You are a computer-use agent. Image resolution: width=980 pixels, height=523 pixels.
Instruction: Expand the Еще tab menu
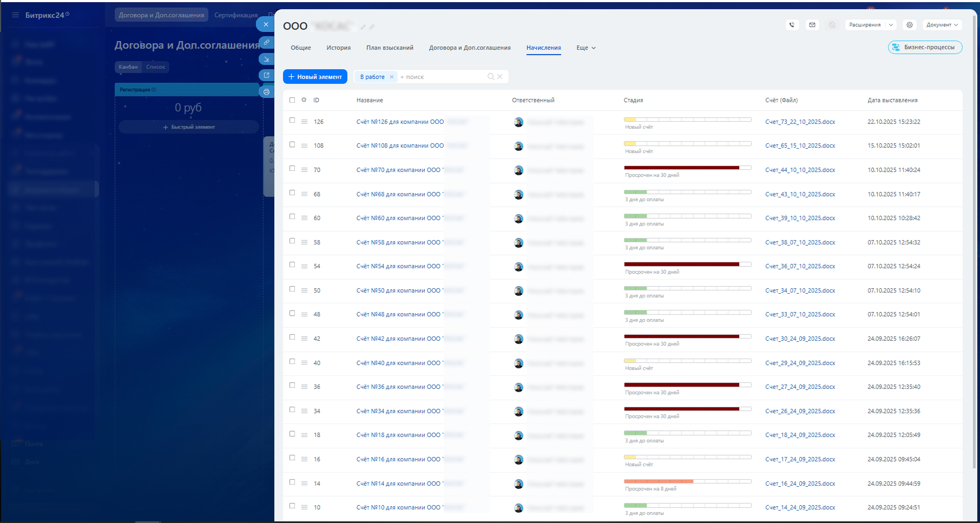pyautogui.click(x=586, y=48)
